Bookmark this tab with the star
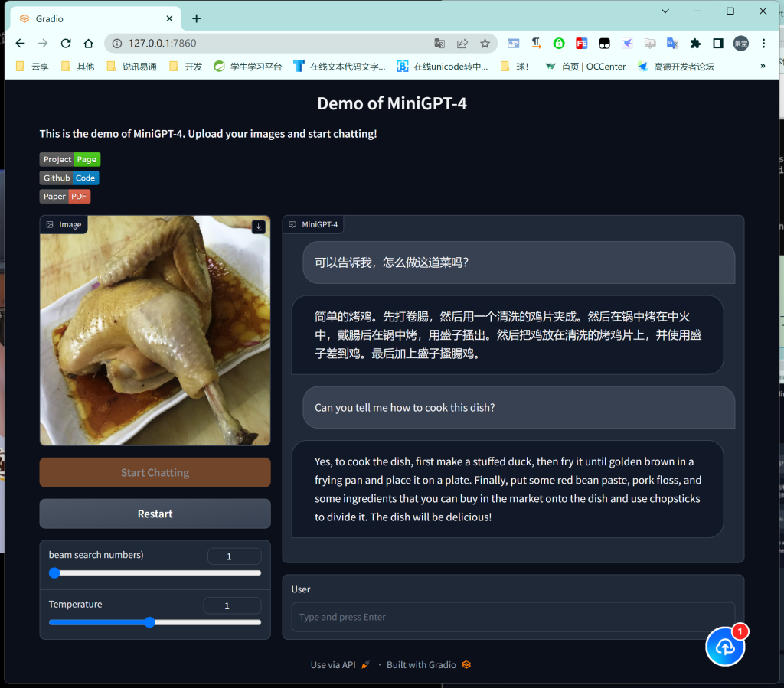The width and height of the screenshot is (784, 688). pos(485,44)
